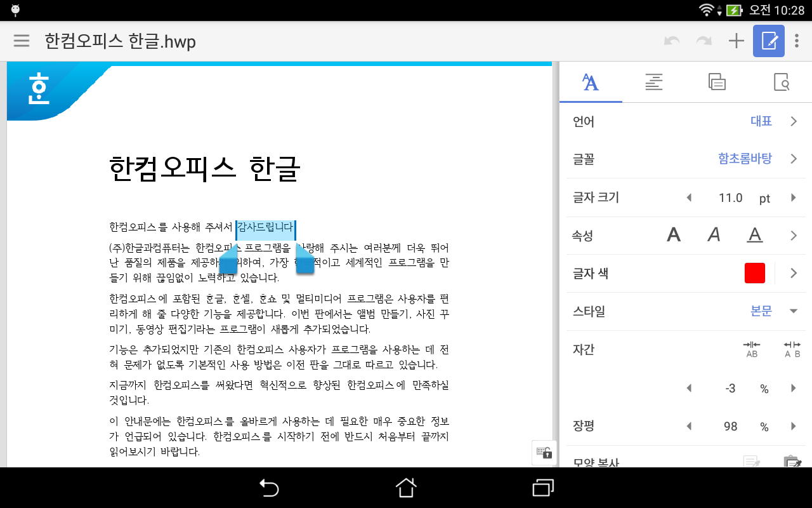Tap the Hancom logo in the page corner
The width and height of the screenshot is (812, 508).
tap(39, 89)
